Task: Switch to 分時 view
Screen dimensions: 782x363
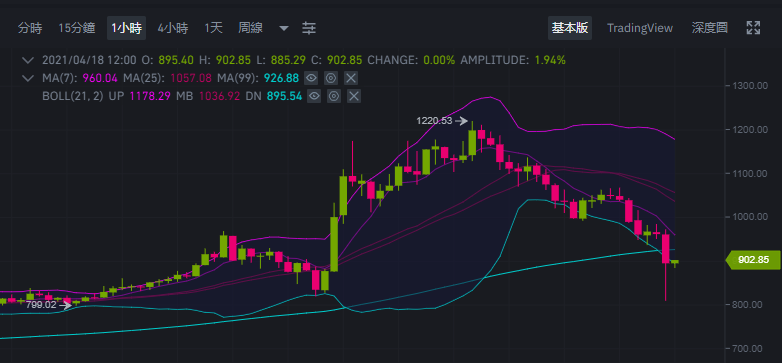Action: pos(30,28)
